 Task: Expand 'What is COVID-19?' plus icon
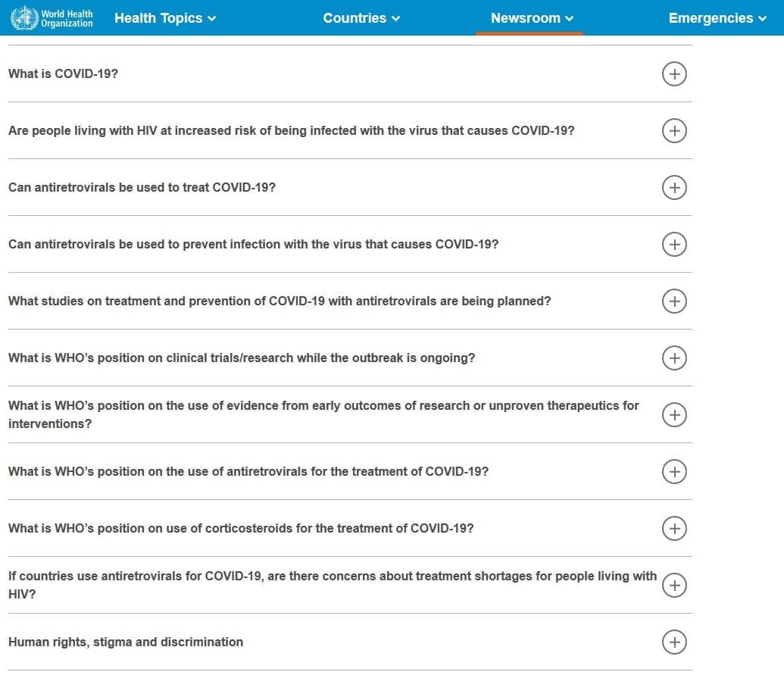pyautogui.click(x=674, y=73)
